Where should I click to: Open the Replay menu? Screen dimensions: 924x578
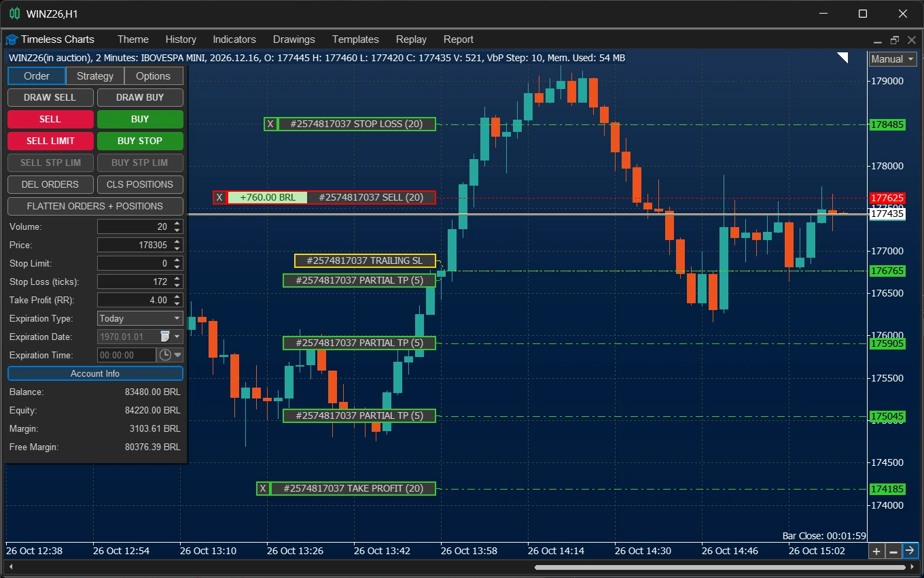tap(411, 39)
